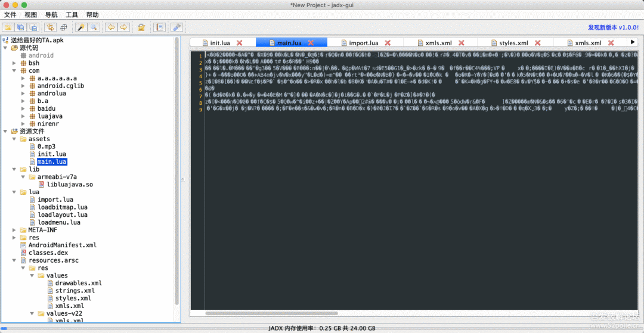Select loadlayout.lua file
Image resolution: width=644 pixels, height=333 pixels.
pos(63,215)
